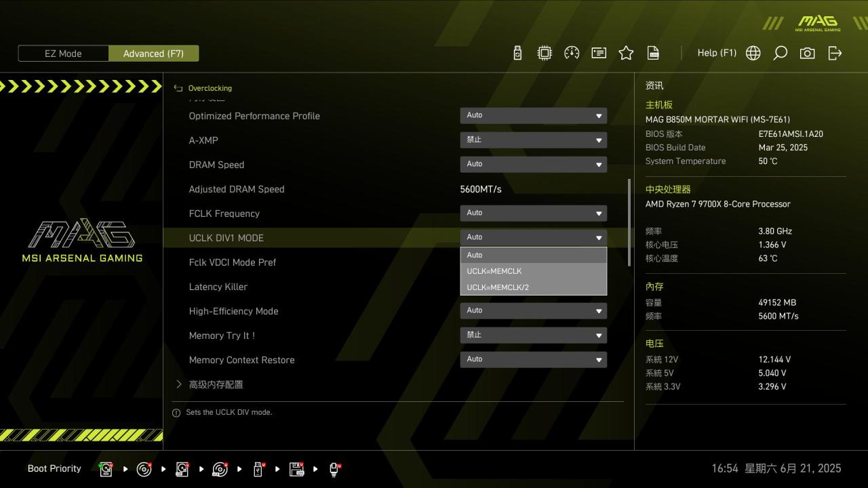Image resolution: width=868 pixels, height=488 pixels.
Task: Click the motherboard name MAG B850M MORTAR WIFI
Action: [717, 119]
